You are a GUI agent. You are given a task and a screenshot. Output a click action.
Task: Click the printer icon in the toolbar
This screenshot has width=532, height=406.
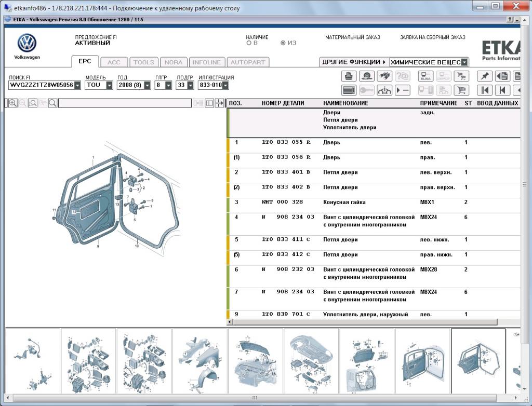(x=349, y=76)
